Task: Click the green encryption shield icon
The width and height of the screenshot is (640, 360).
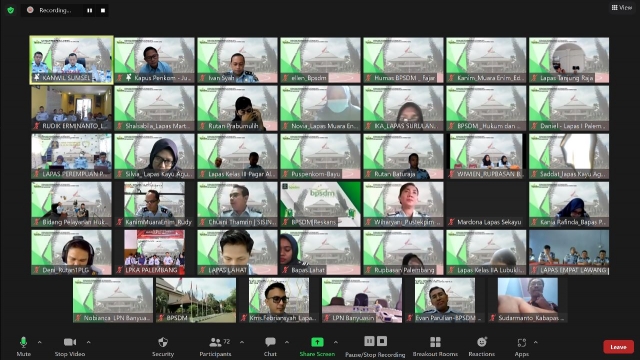Action: (x=11, y=10)
